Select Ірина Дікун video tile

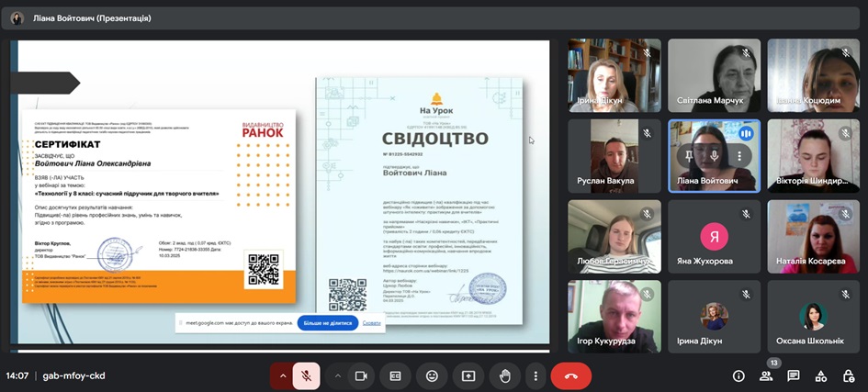pyautogui.click(x=614, y=75)
